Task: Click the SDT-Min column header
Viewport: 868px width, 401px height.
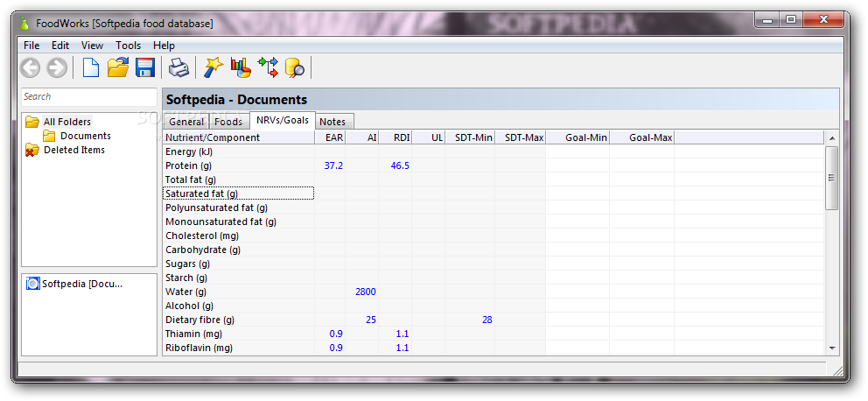Action: (470, 137)
